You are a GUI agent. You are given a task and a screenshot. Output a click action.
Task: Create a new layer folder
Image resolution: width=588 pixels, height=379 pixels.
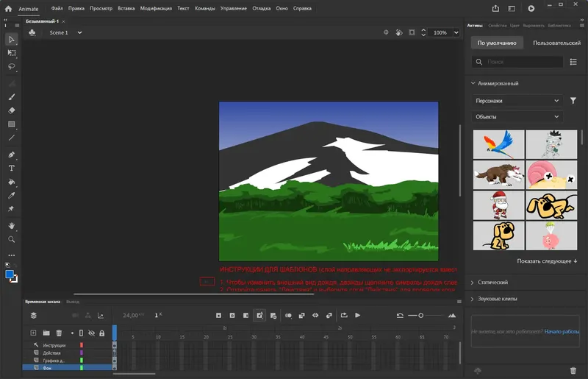pos(46,333)
